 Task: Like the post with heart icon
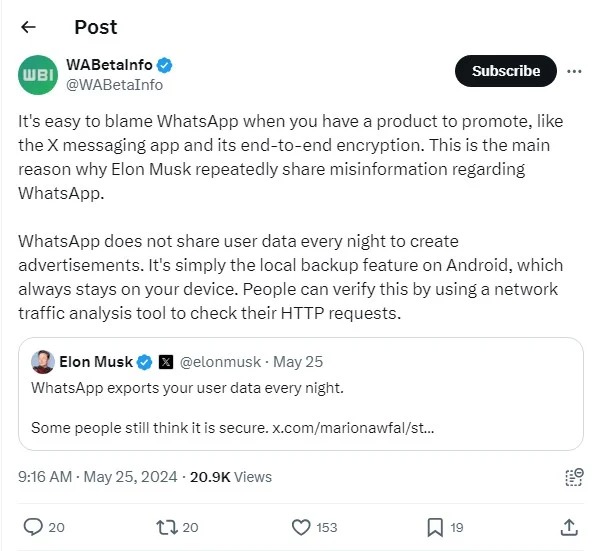(x=300, y=527)
